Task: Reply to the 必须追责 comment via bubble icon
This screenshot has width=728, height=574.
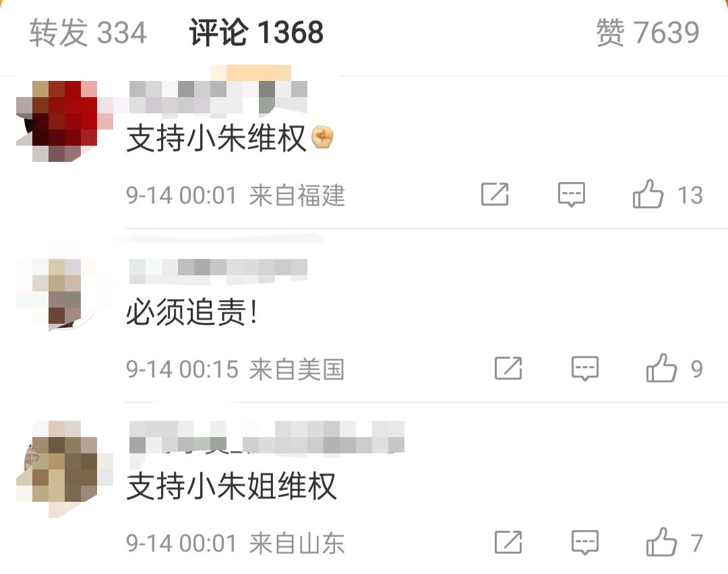Action: pos(585,368)
